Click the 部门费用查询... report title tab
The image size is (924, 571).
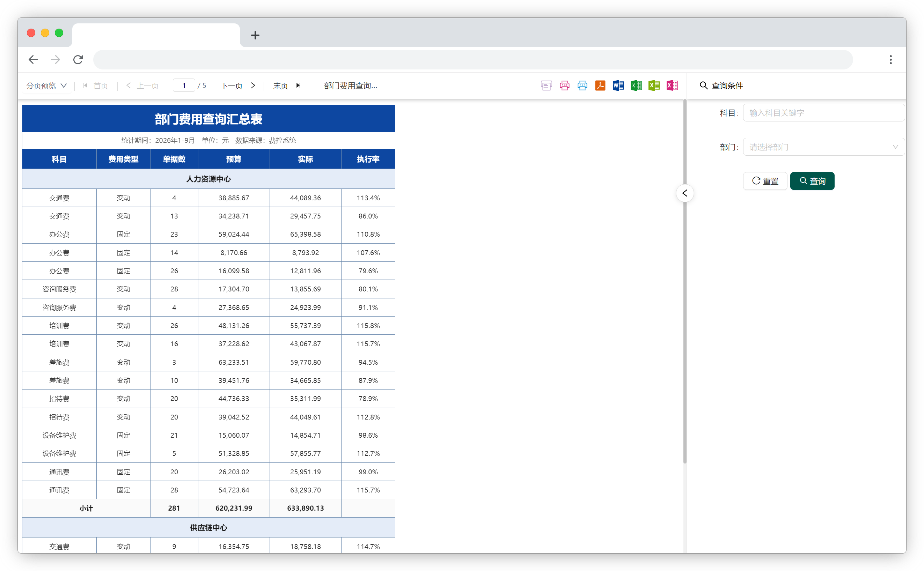[351, 86]
